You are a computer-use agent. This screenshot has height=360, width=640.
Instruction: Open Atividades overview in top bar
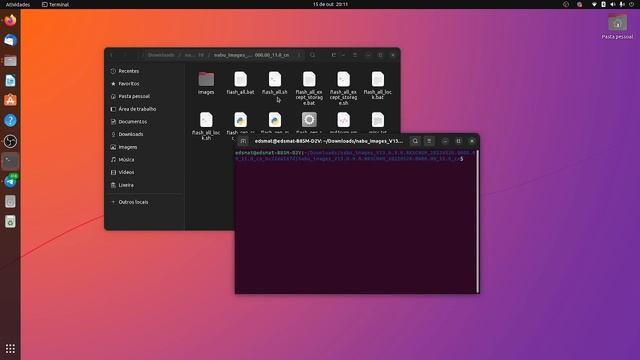(x=18, y=4)
